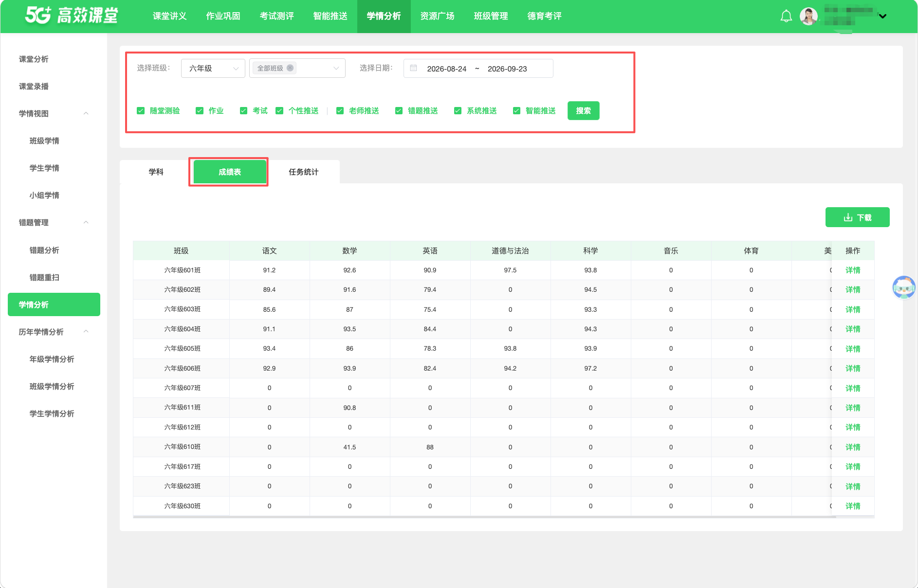Collapse the 学情视图 sidebar group
The height and width of the screenshot is (588, 918).
[x=86, y=113]
